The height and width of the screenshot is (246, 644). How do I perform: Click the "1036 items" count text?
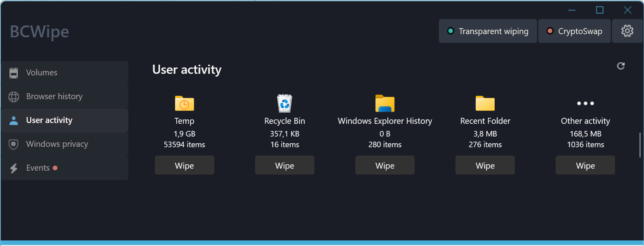(x=585, y=144)
